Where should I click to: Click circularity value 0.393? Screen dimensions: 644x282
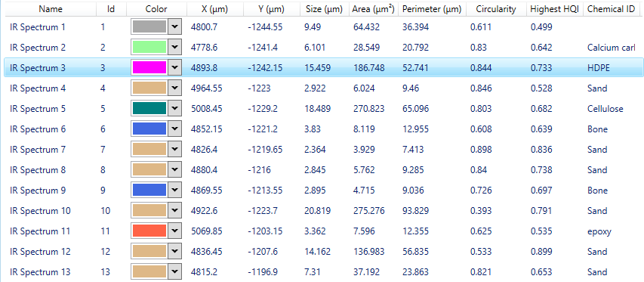coord(481,211)
